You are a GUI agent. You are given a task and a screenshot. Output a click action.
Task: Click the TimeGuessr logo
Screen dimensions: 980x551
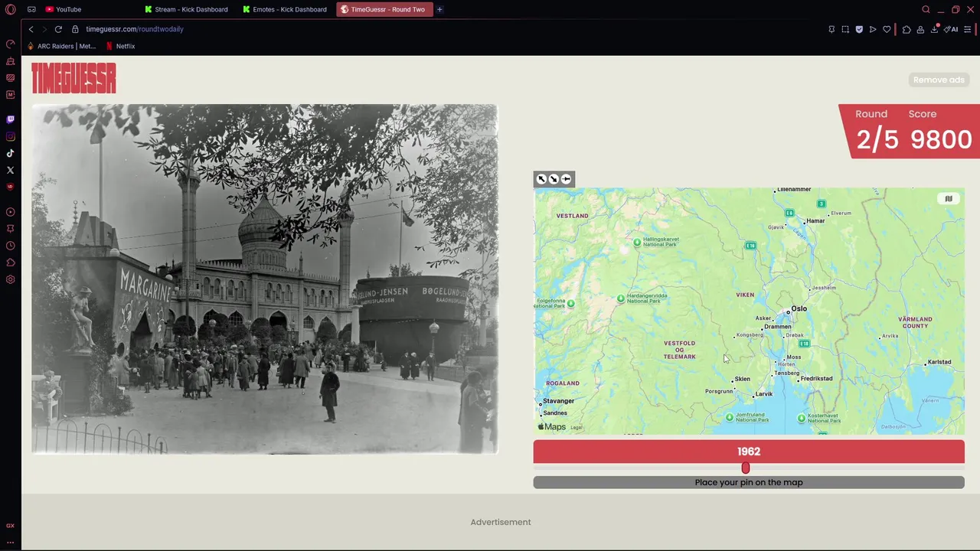pos(73,78)
